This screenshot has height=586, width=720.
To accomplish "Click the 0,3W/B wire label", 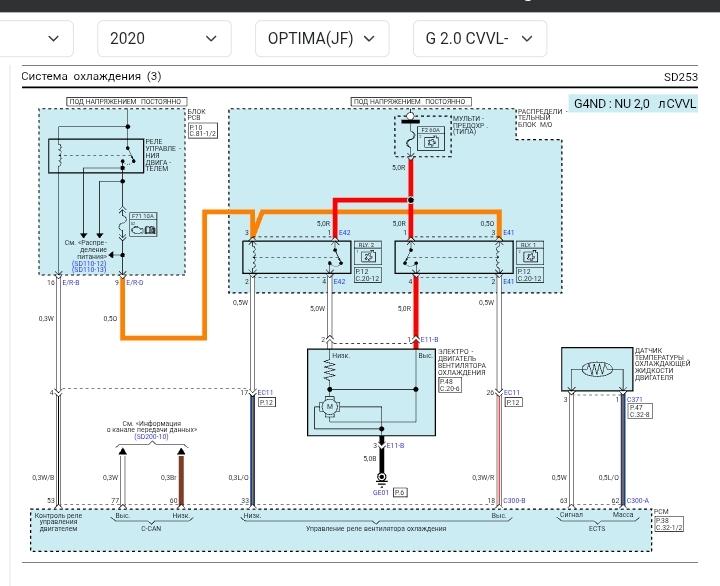I will point(43,478).
